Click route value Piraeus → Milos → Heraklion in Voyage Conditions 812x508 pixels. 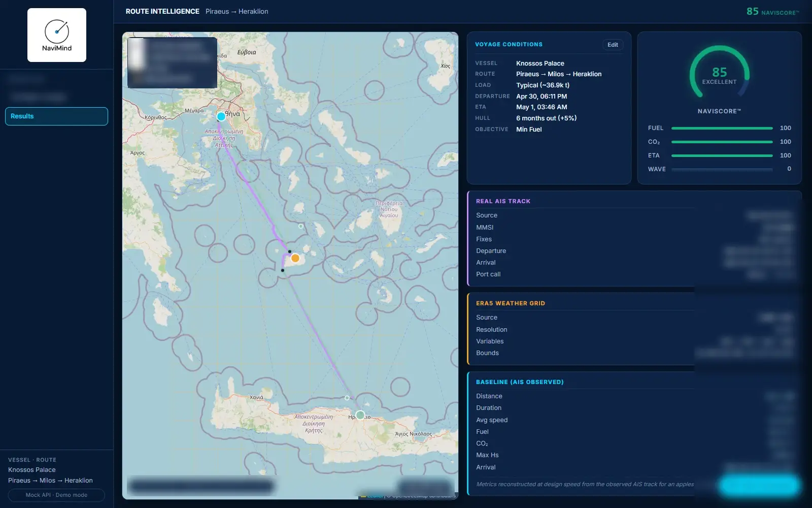559,74
